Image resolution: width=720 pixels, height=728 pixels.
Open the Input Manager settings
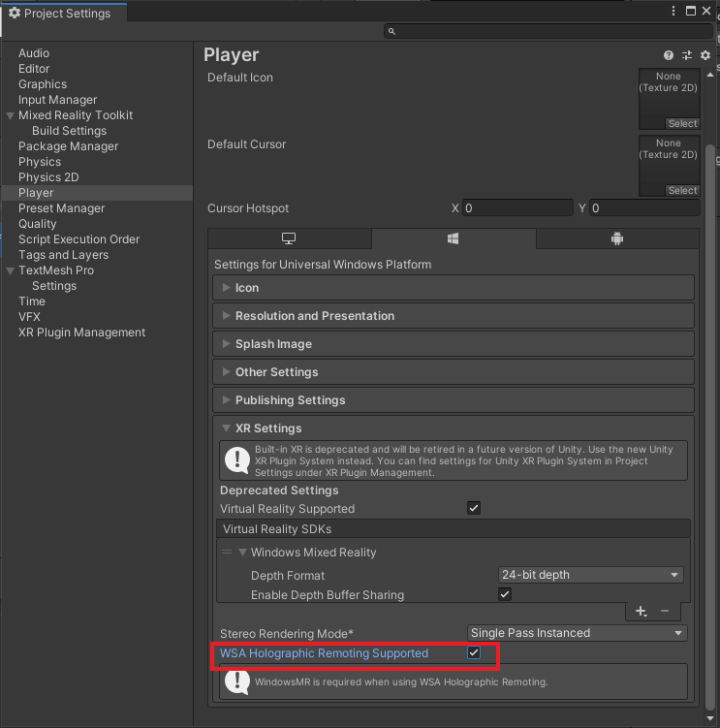pyautogui.click(x=57, y=100)
